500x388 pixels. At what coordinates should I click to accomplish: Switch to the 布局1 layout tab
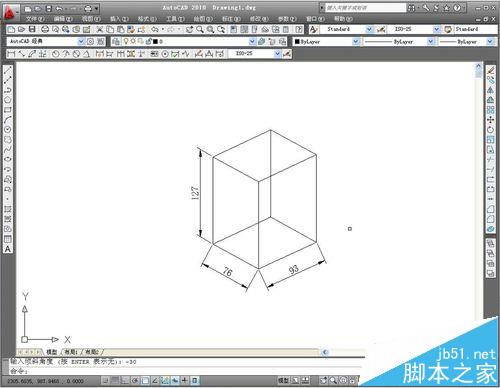(x=71, y=352)
